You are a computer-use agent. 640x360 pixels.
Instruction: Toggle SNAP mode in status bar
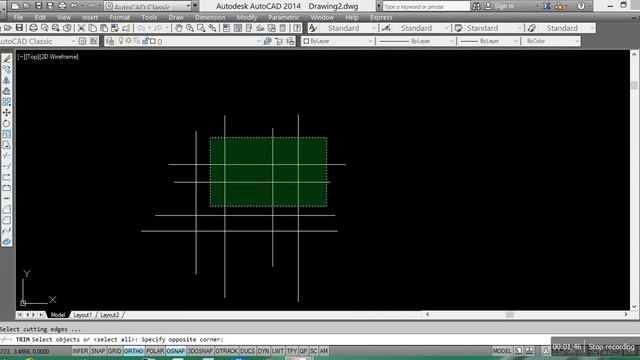(x=98, y=351)
